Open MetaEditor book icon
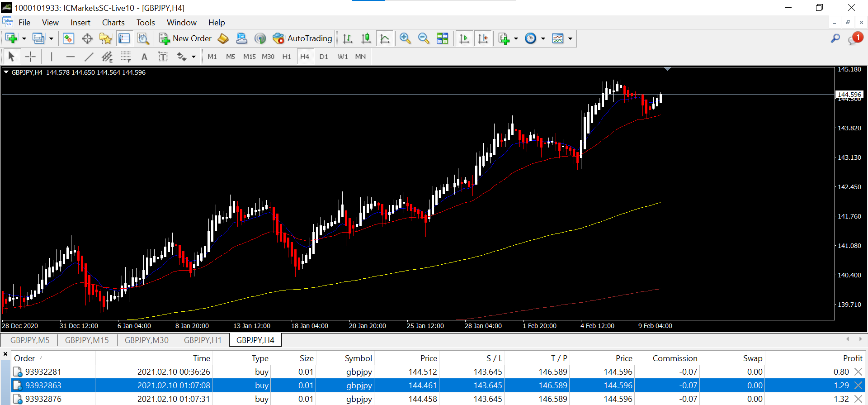 pyautogui.click(x=223, y=38)
